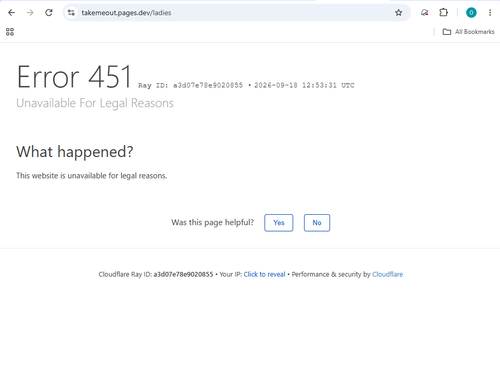Click the 'What happened?' heading
This screenshot has width=500, height=391.
75,152
